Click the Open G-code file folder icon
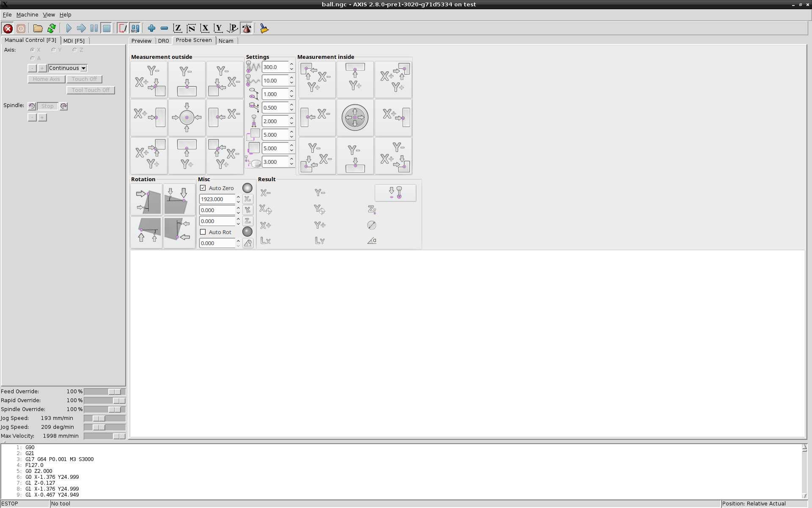This screenshot has width=812, height=508. 38,28
